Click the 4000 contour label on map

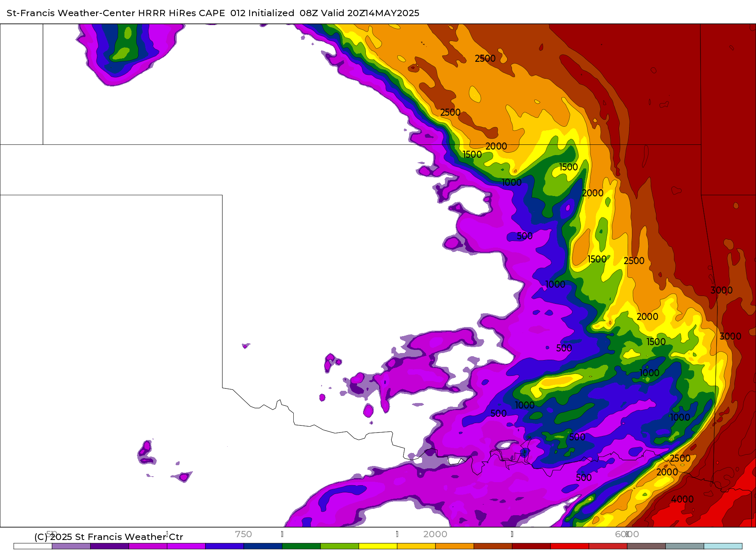coord(682,499)
